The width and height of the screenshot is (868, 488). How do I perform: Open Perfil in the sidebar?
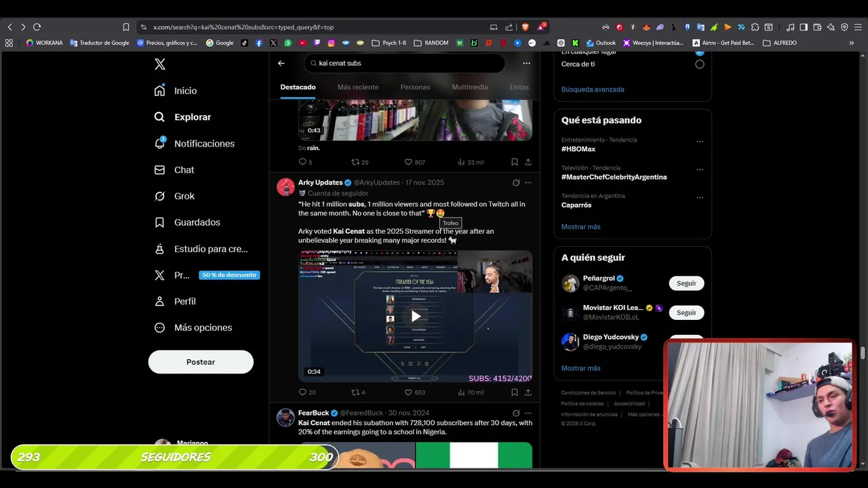tap(175, 301)
